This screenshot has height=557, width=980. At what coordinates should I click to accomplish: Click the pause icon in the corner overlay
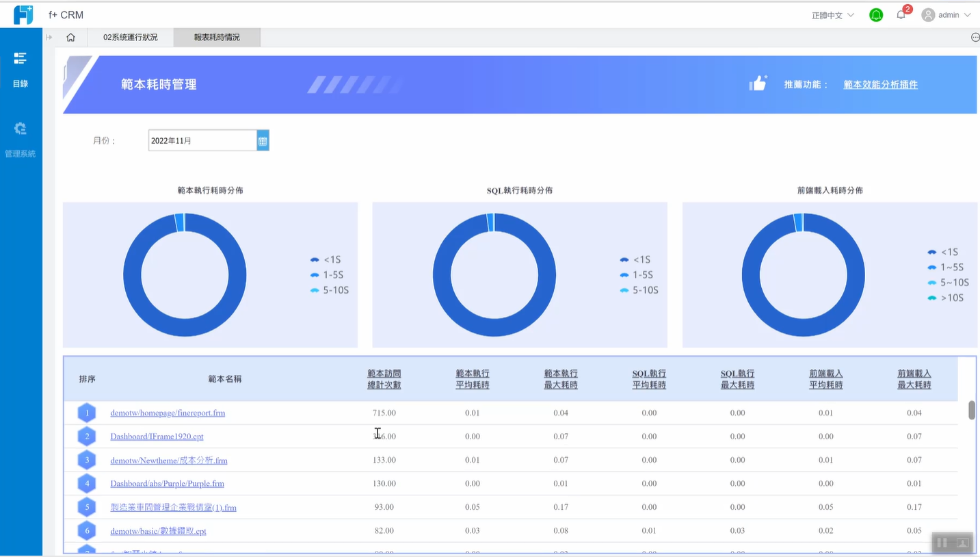point(942,543)
